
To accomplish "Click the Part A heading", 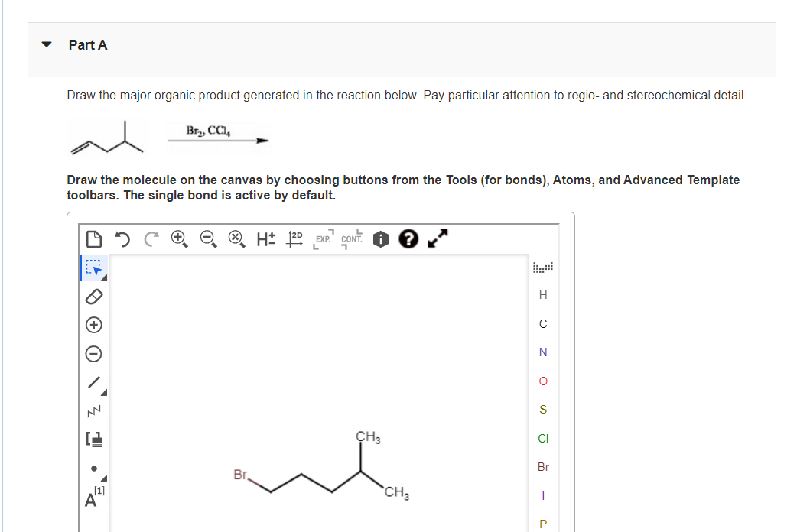I will 88,44.
